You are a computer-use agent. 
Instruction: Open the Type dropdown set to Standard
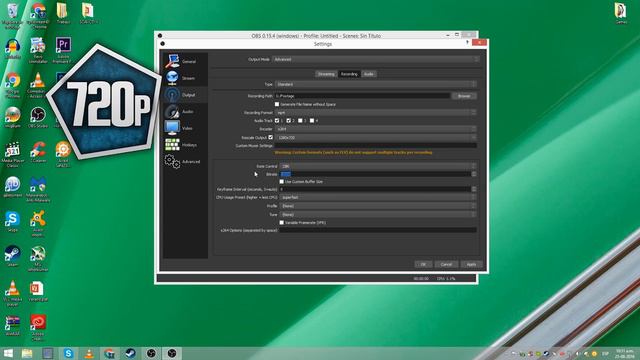(376, 84)
